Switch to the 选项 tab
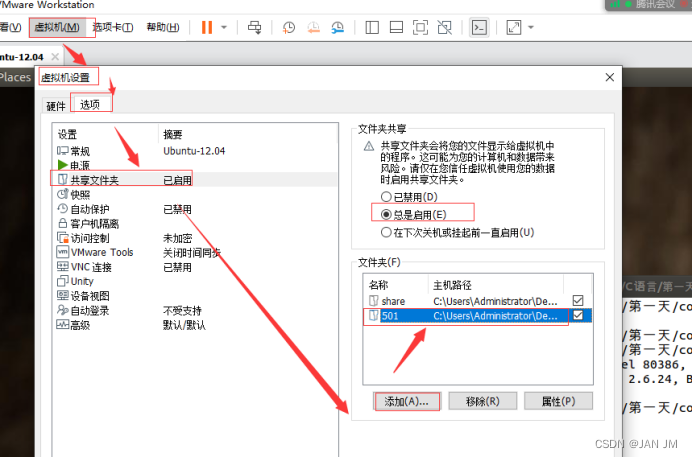The width and height of the screenshot is (692, 458). point(90,105)
